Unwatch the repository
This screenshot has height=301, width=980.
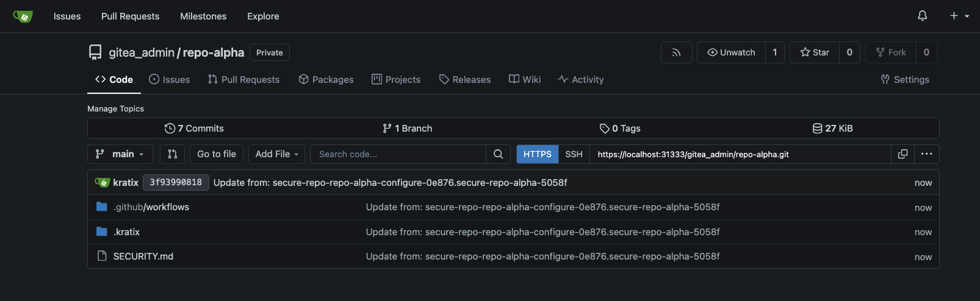point(731,52)
